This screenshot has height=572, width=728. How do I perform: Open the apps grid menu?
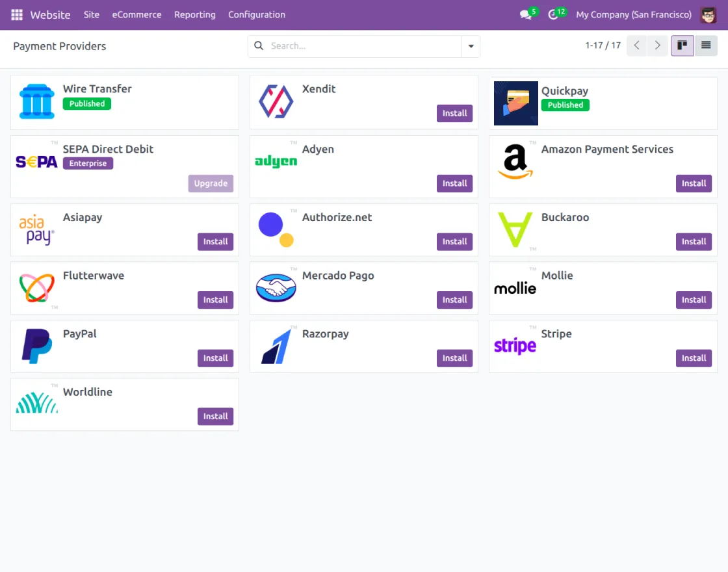(x=16, y=14)
